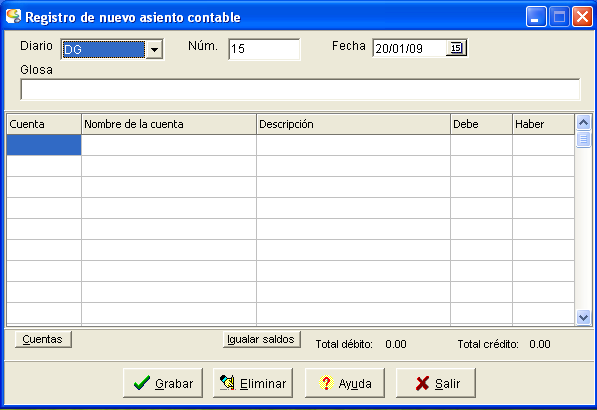Viewport: 597px width, 410px height.
Task: Click the Nombre de la cuenta header
Action: [169, 124]
